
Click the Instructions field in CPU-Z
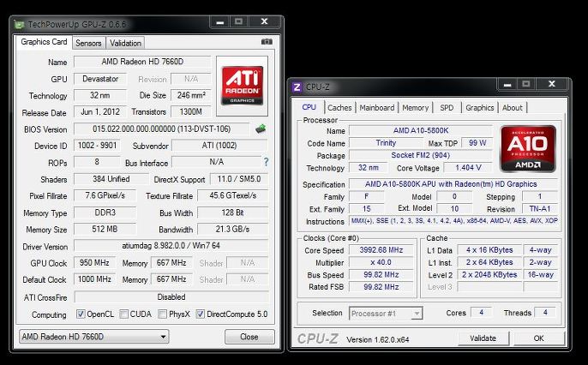[453, 221]
